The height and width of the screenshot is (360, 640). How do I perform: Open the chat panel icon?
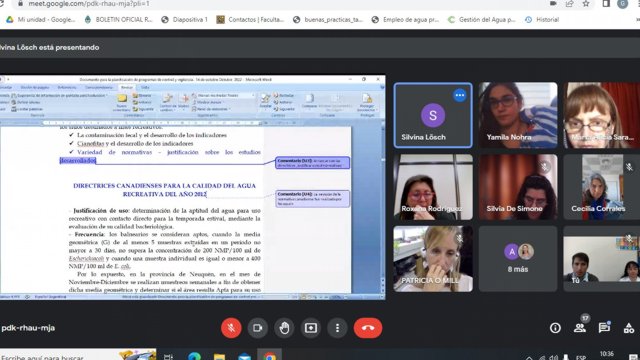point(604,328)
